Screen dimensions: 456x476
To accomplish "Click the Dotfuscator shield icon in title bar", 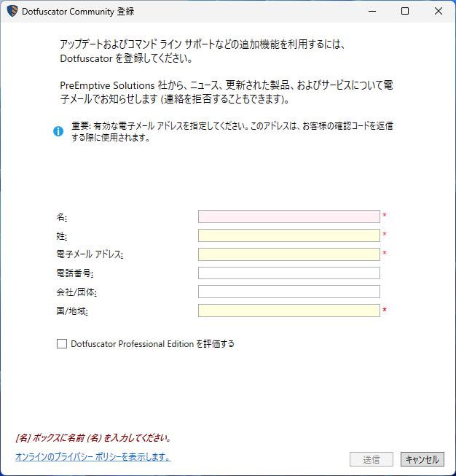I will point(12,11).
